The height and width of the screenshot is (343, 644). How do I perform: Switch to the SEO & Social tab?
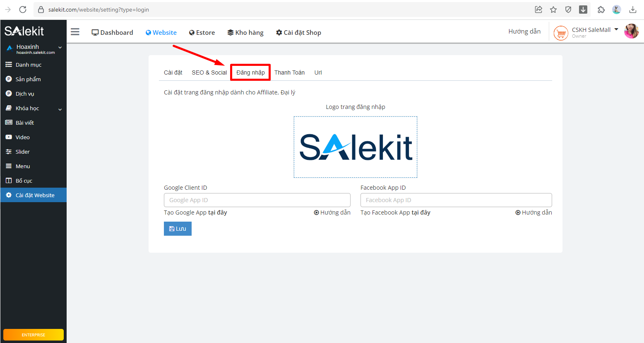click(209, 72)
